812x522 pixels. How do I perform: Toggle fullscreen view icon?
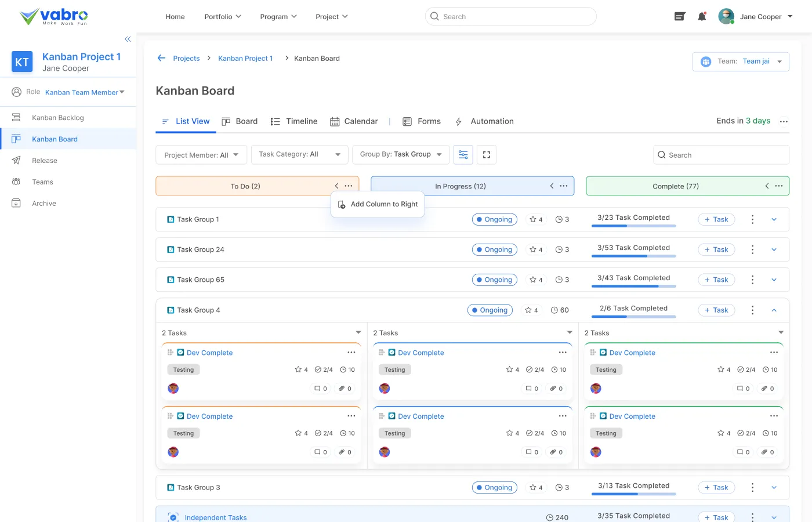pos(487,155)
